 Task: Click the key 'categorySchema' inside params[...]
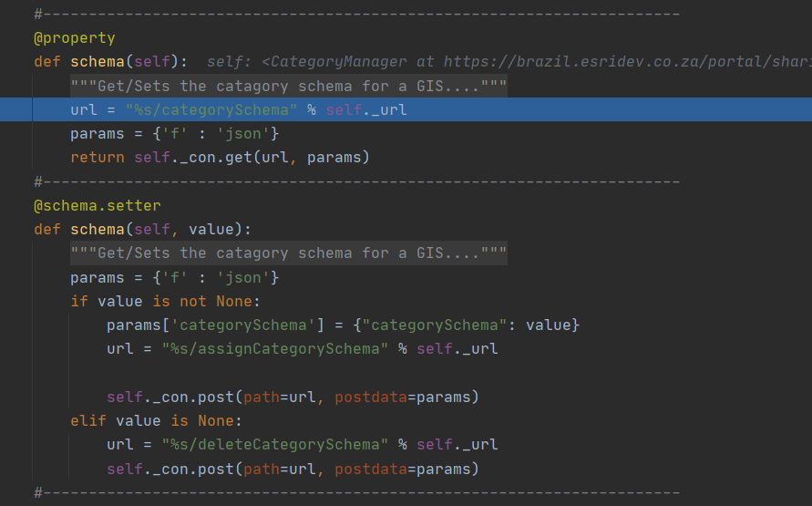pyautogui.click(x=243, y=325)
